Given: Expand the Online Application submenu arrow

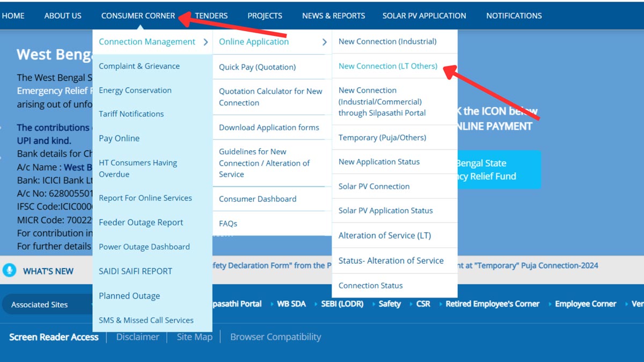Looking at the screenshot, I should (x=324, y=41).
